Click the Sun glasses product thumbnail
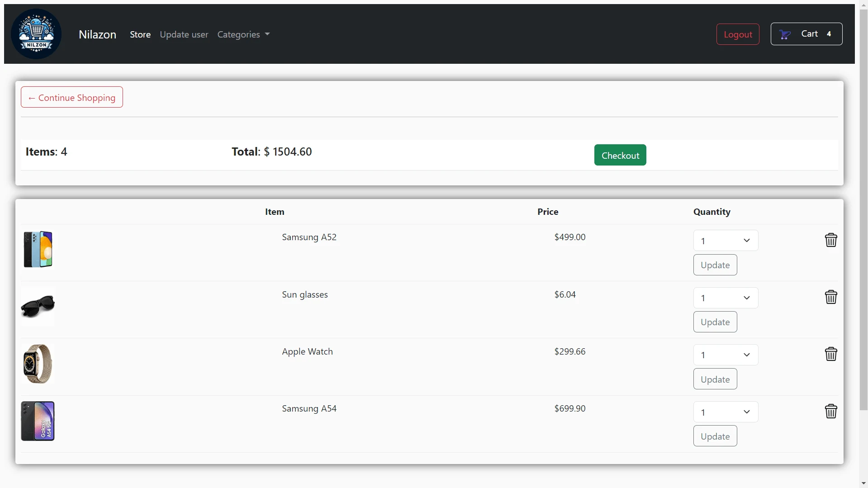 38,307
